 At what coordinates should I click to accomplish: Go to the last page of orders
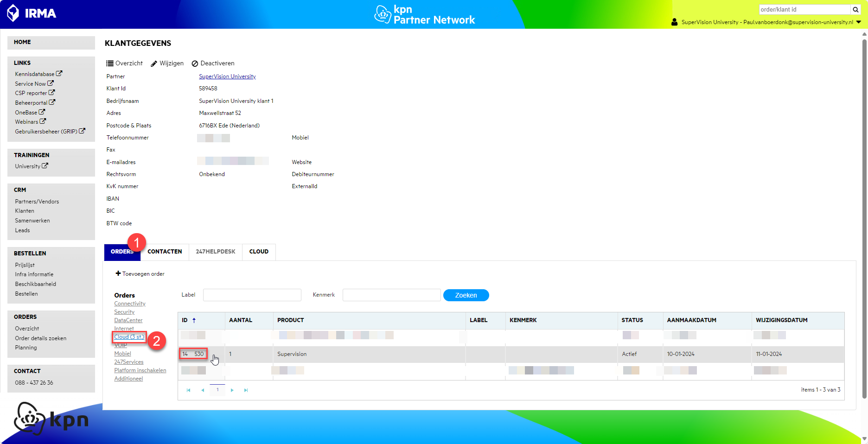tap(246, 390)
